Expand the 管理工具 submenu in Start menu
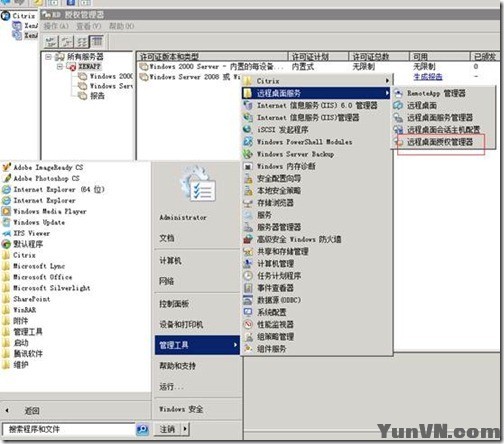Screen dimensions: 504x444 [x=197, y=345]
